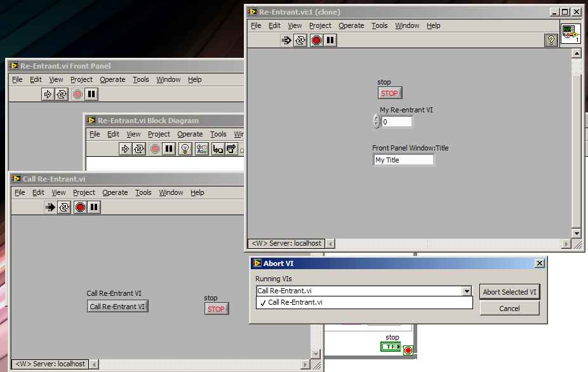Toggle the STOP control in Call Re-Entrant.vi

pos(216,309)
